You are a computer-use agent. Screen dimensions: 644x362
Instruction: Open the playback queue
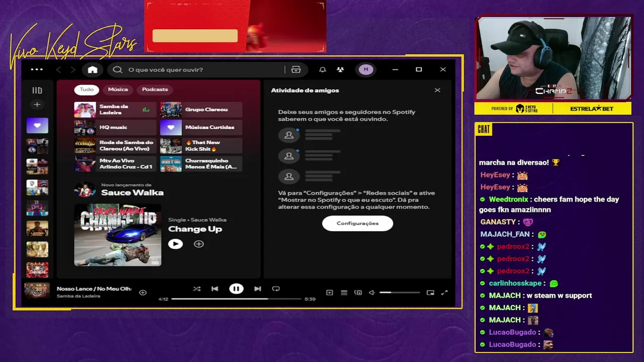point(344,293)
